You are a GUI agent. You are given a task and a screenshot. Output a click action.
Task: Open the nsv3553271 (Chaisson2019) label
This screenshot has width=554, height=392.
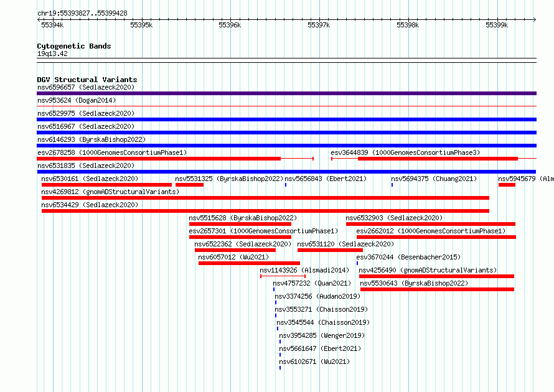321,309
